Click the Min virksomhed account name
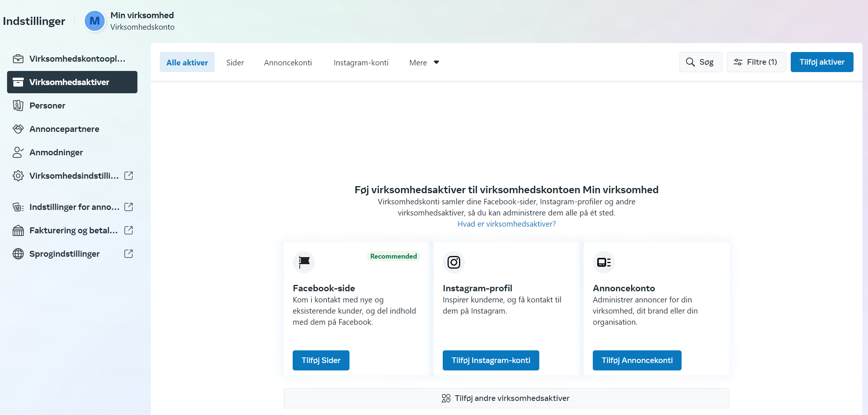This screenshot has width=868, height=415. coord(142,15)
